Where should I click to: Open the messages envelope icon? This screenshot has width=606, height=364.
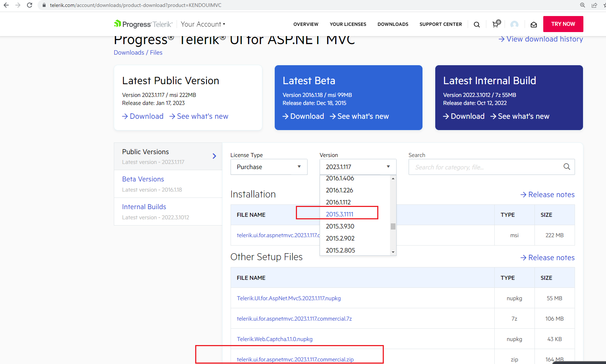pos(533,24)
